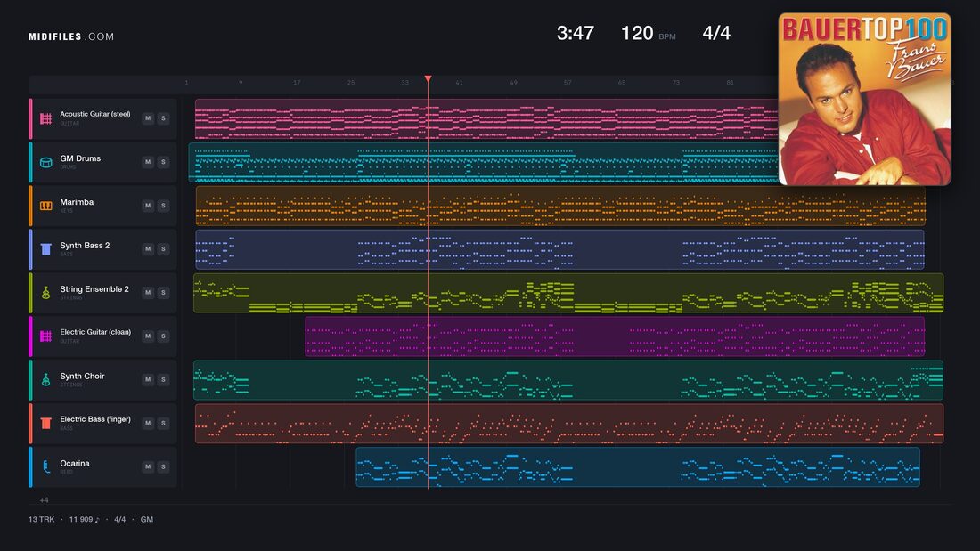
Task: Jump to bar 73 on the ruler
Action: pyautogui.click(x=675, y=83)
